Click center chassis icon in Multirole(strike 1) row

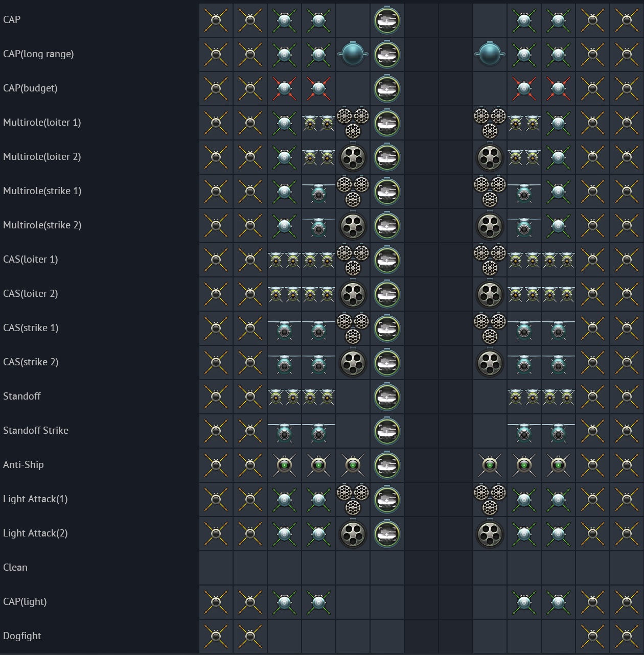(387, 191)
